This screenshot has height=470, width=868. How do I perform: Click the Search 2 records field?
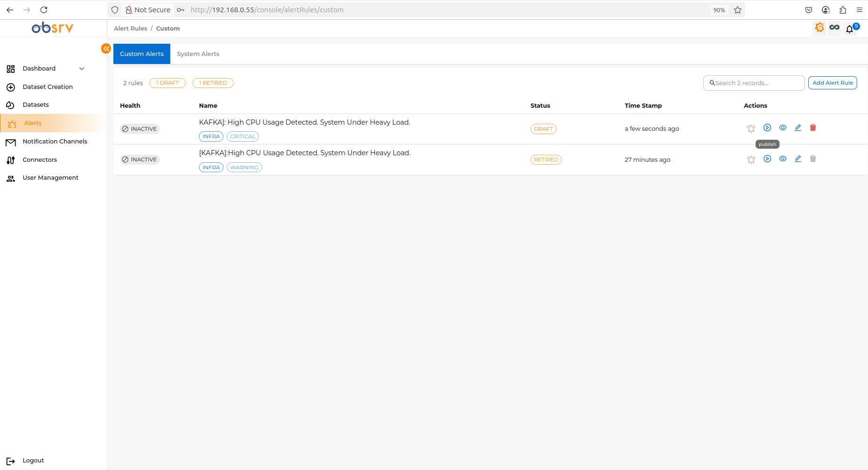pos(754,83)
